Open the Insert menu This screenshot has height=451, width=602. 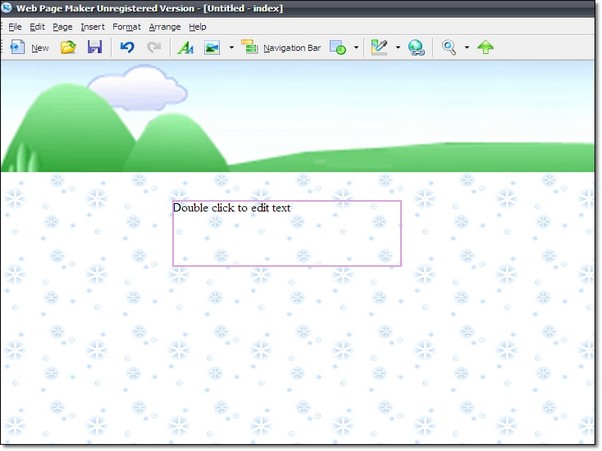click(x=92, y=26)
